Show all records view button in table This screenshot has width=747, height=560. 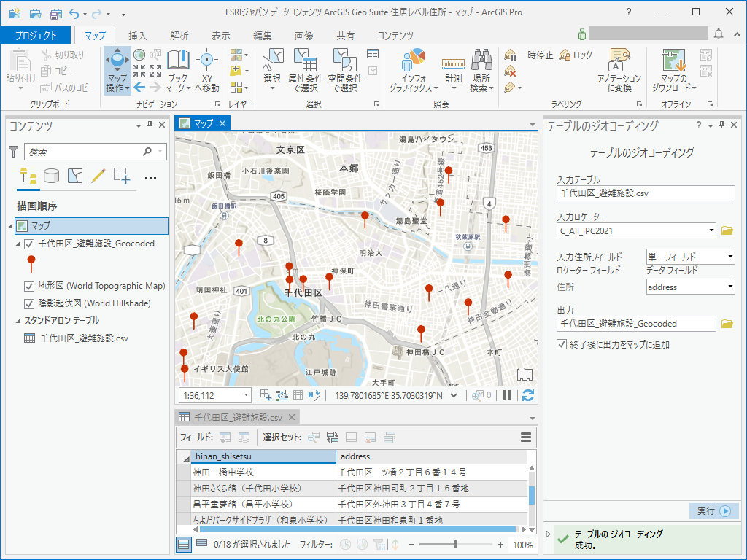pos(184,544)
